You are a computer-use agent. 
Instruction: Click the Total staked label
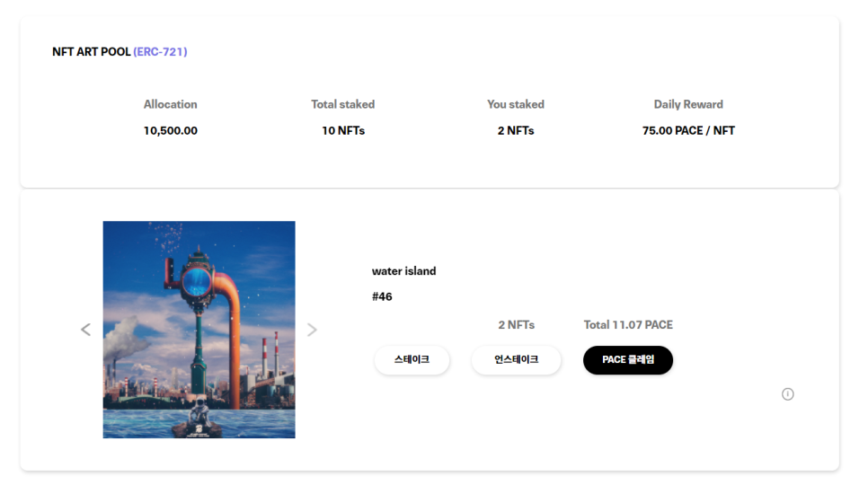click(343, 104)
